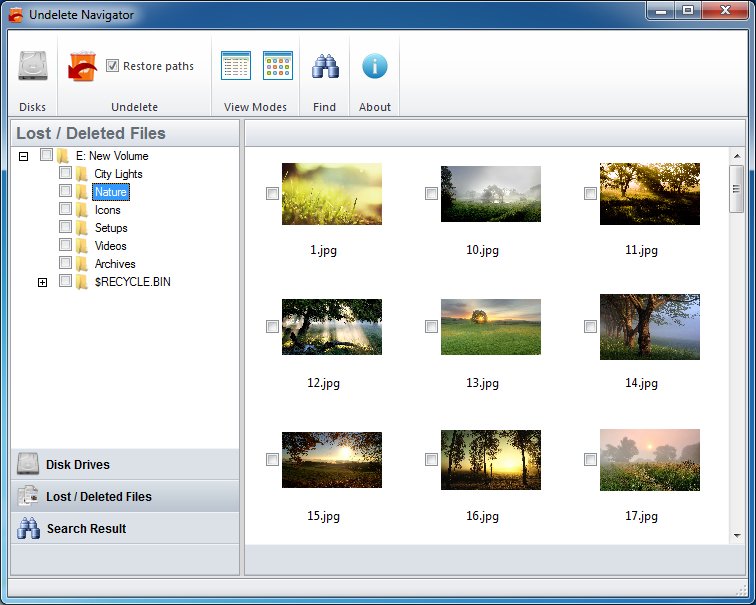Select the Archives folder in the tree
Viewport: 756px width, 605px height.
[x=115, y=264]
